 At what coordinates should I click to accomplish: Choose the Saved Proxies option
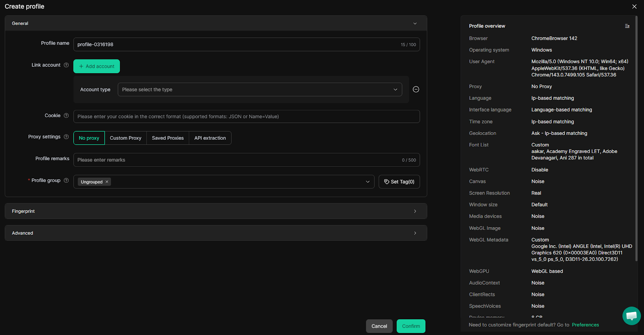click(167, 138)
